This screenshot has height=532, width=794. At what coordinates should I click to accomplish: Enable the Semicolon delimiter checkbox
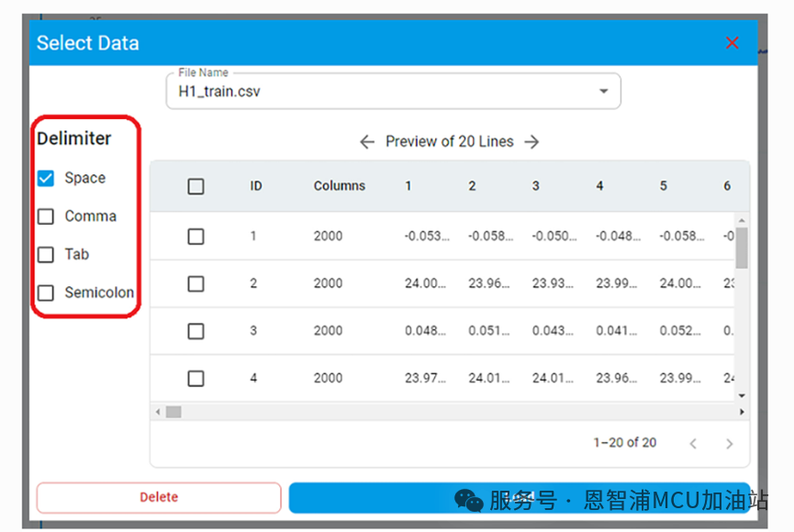coord(46,293)
